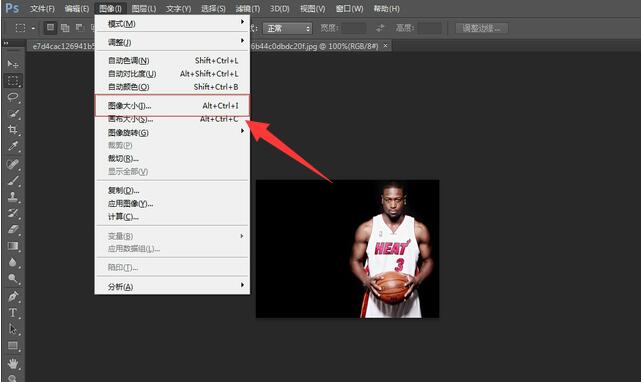This screenshot has width=641, height=382.
Task: Choose 应用图像(Y)... menu item
Action: tap(172, 203)
